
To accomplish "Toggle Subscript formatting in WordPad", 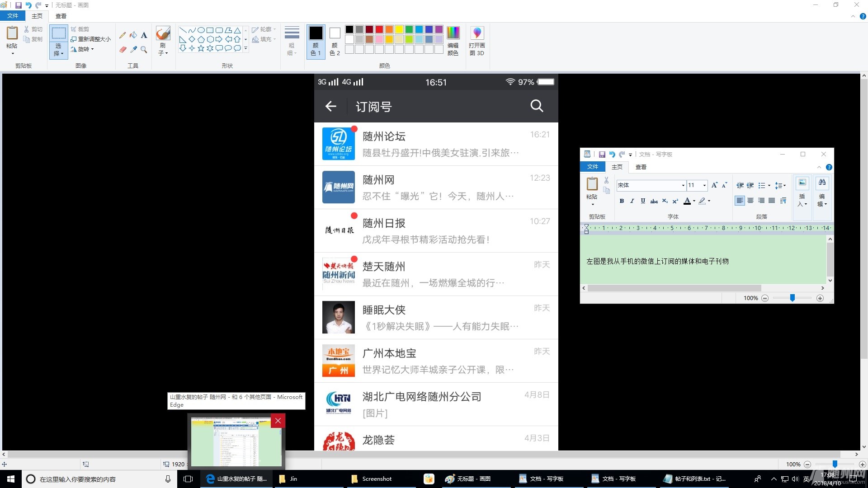I will coord(665,201).
